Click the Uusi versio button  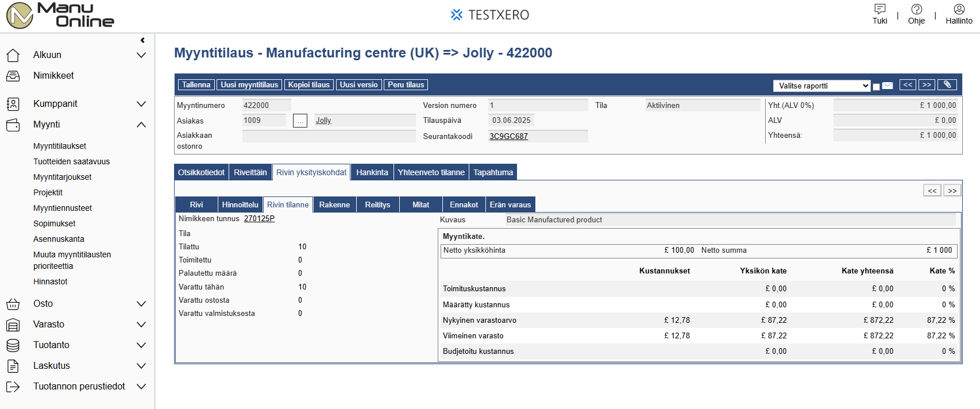[359, 85]
